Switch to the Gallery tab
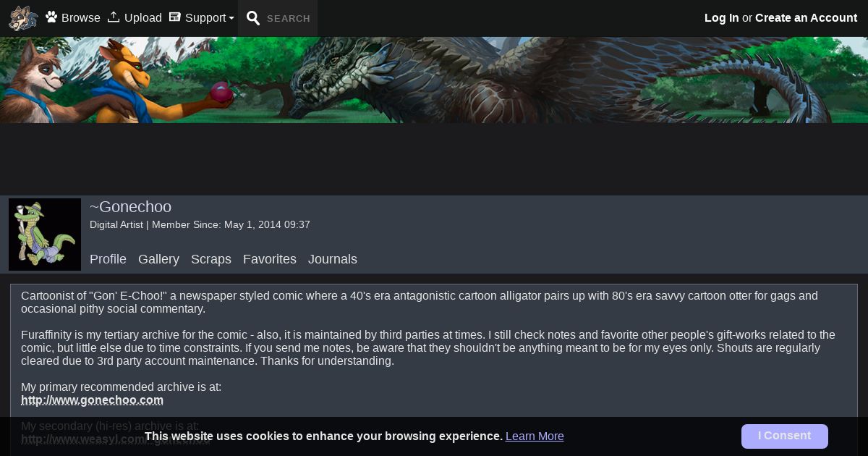This screenshot has width=868, height=456. [158, 259]
